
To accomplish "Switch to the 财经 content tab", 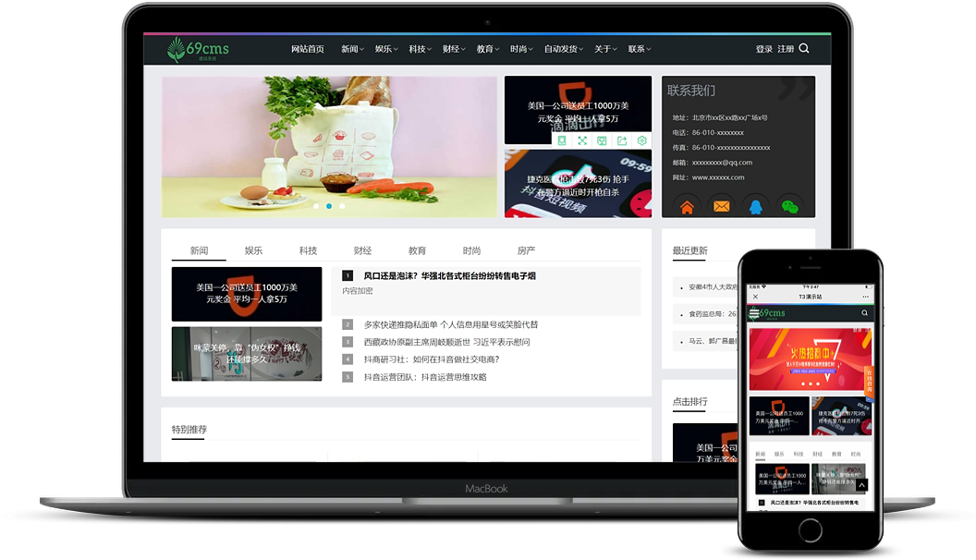I will click(362, 250).
